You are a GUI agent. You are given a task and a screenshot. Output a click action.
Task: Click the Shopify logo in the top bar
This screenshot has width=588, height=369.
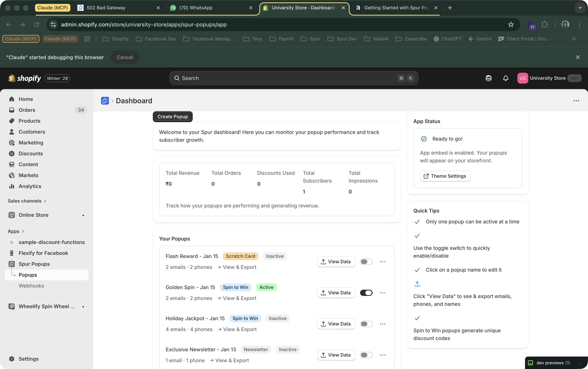(x=11, y=78)
